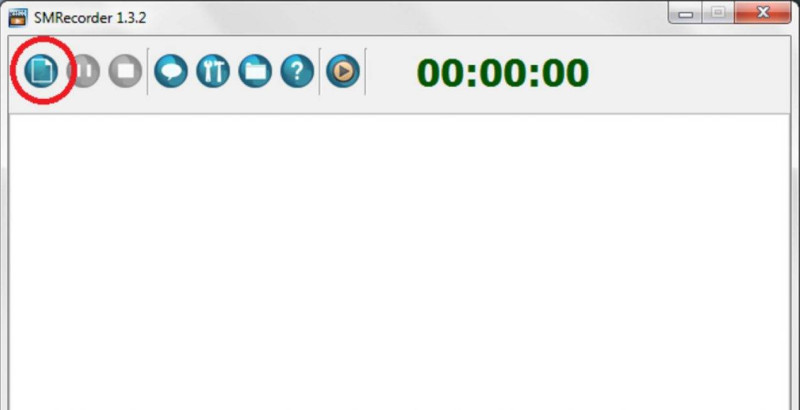Open Help via question mark icon
800x410 pixels.
point(297,71)
